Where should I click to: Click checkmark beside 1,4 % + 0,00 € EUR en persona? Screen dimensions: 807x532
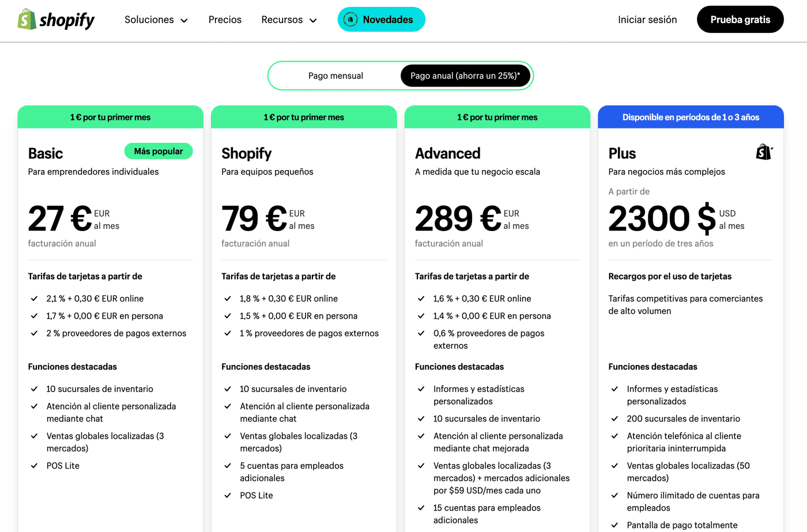(421, 316)
